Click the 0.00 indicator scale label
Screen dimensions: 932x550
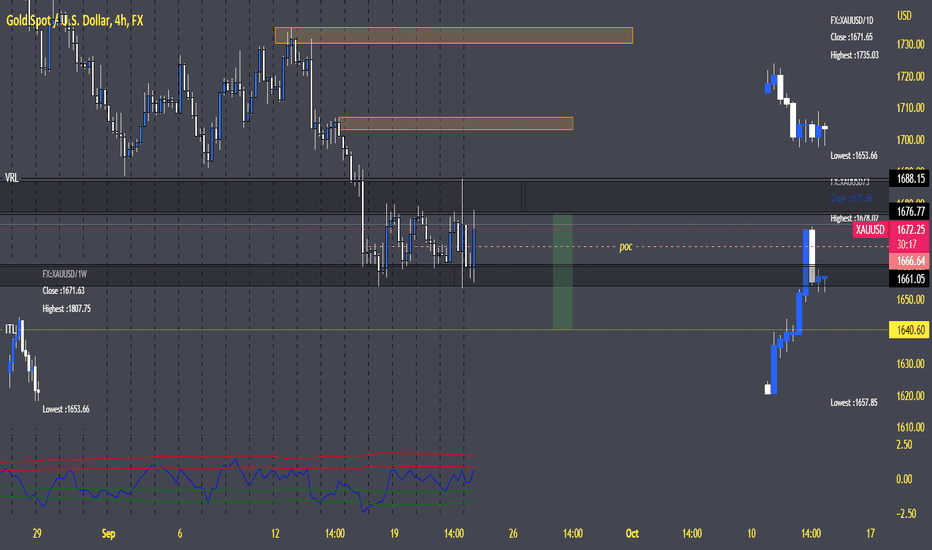coord(904,479)
